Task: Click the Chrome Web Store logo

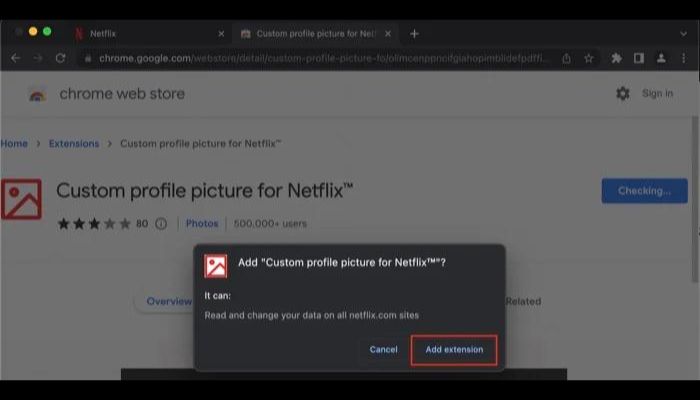Action: pyautogui.click(x=38, y=94)
